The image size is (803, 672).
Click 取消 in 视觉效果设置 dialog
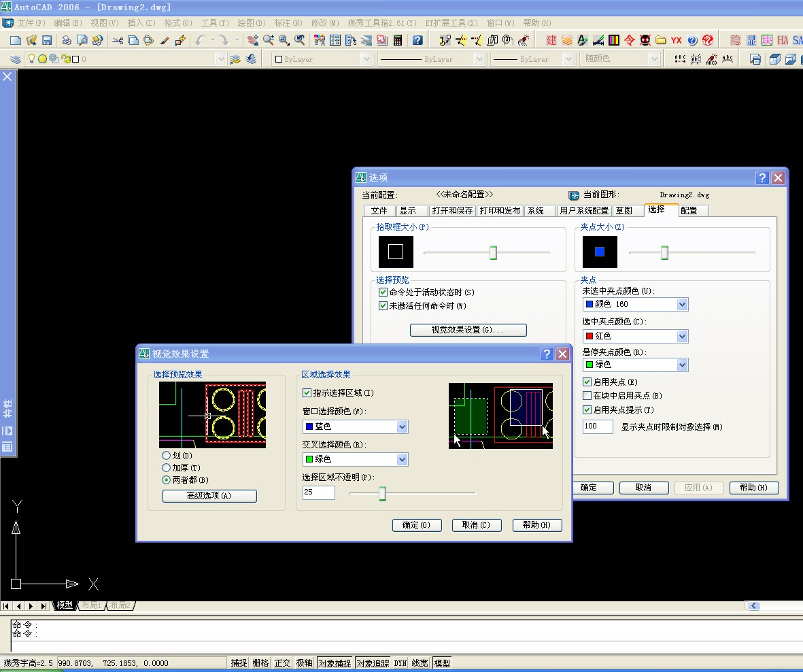coord(477,525)
